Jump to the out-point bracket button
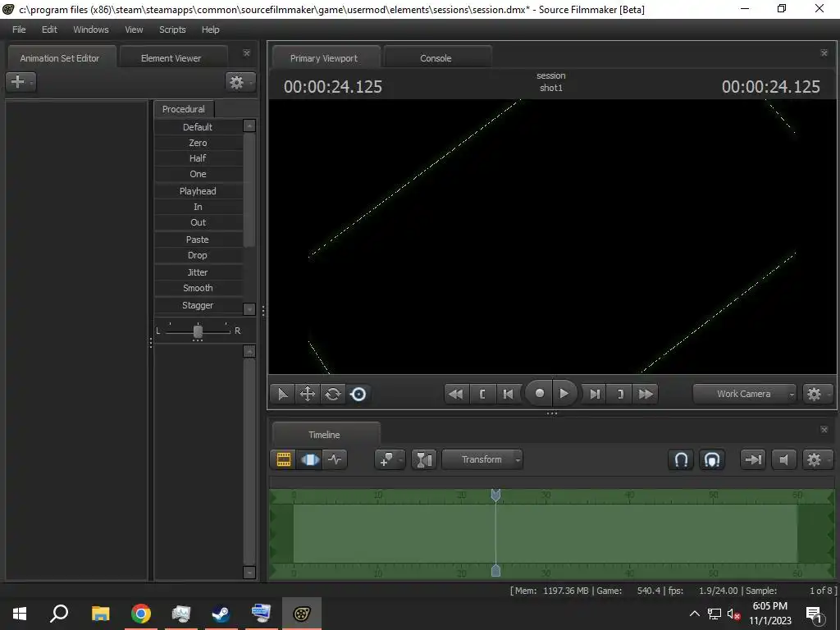Image resolution: width=840 pixels, height=630 pixels. click(620, 395)
